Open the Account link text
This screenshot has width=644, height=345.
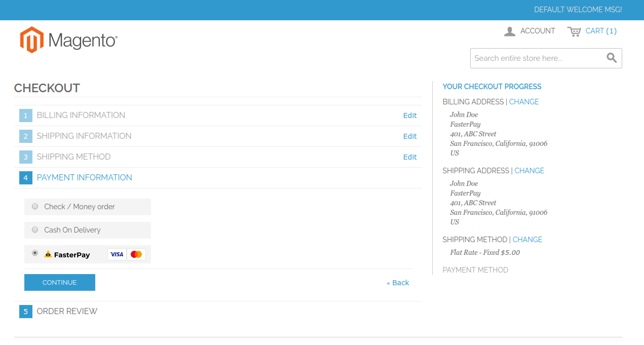[538, 31]
